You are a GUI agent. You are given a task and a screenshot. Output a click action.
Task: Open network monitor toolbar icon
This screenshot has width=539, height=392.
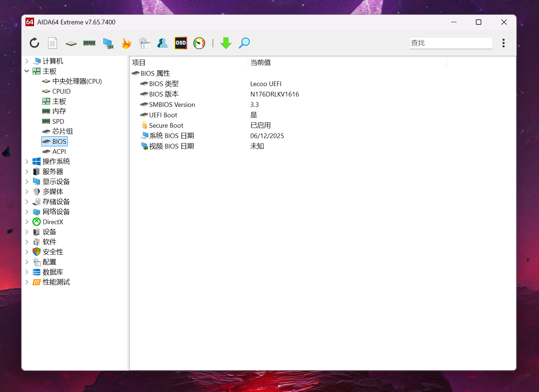point(108,43)
